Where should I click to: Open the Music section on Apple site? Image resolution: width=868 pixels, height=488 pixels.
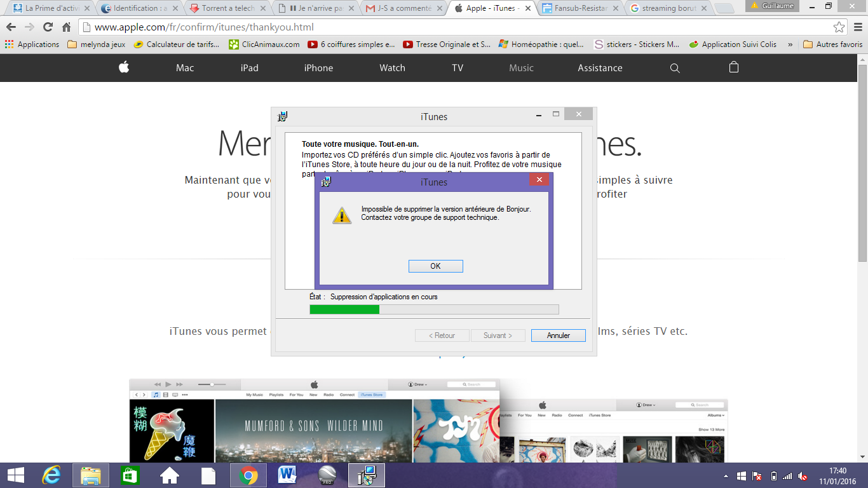tap(521, 68)
